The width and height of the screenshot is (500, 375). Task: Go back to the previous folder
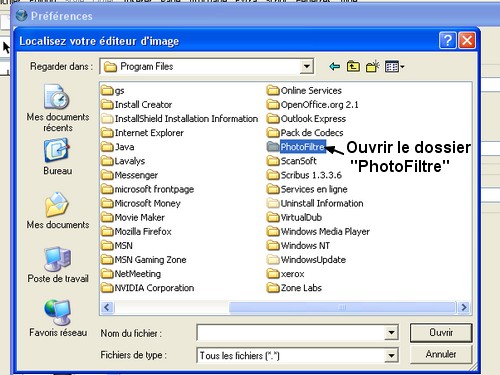(x=334, y=67)
